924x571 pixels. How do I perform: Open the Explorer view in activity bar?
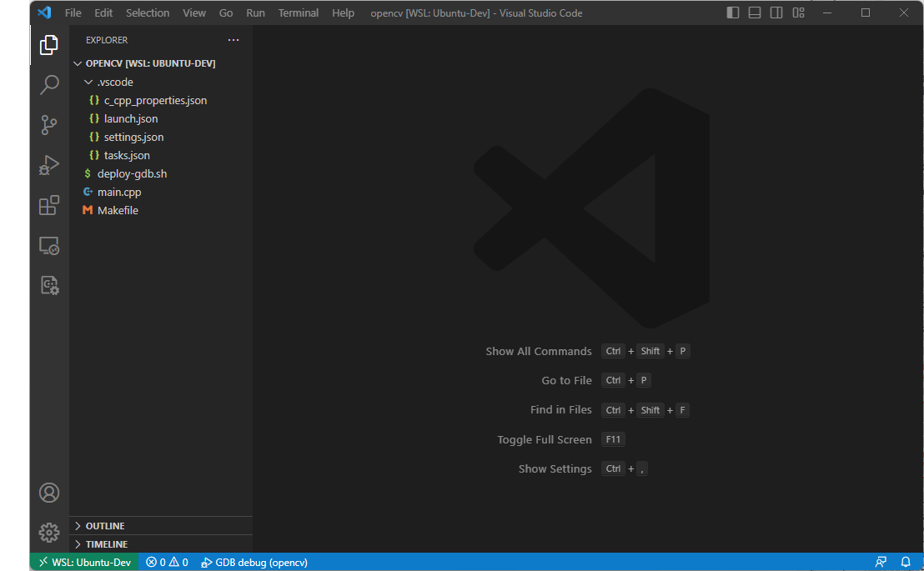pyautogui.click(x=49, y=45)
